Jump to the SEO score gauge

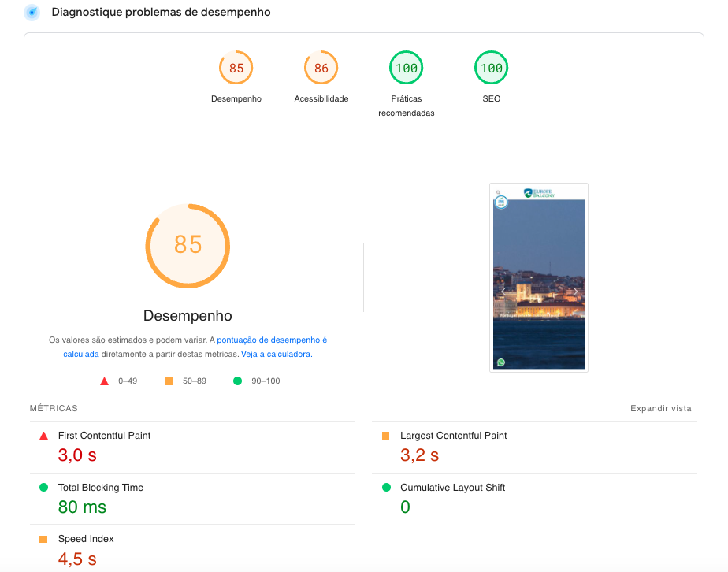[491, 69]
